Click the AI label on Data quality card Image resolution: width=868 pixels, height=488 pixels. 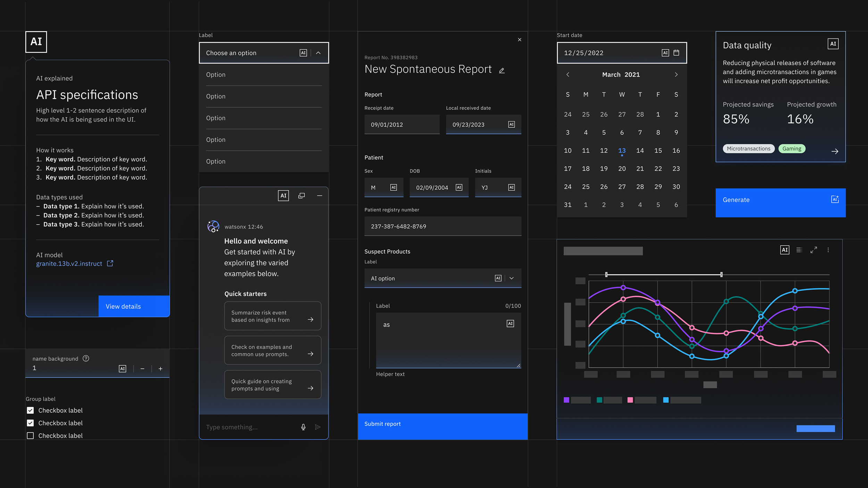click(x=833, y=44)
